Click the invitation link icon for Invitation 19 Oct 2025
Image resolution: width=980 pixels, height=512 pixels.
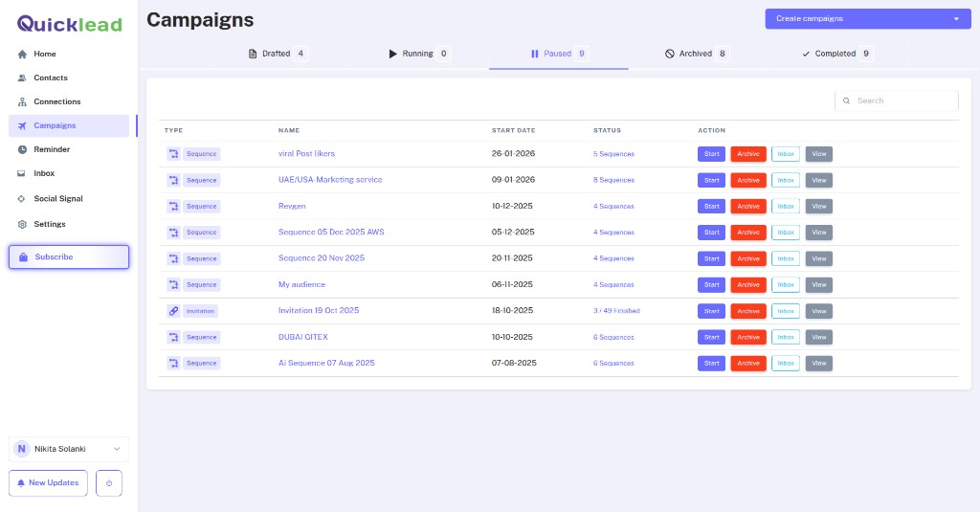173,311
